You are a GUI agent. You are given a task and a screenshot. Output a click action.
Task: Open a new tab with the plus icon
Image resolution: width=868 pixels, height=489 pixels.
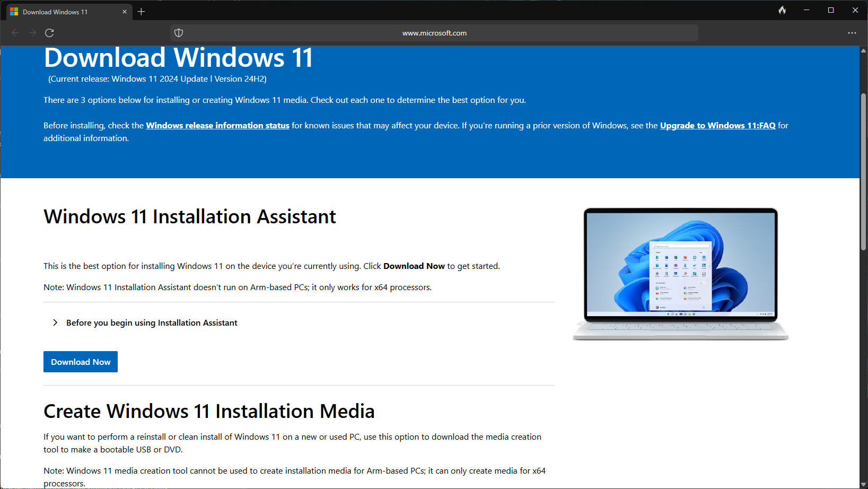[x=141, y=12]
